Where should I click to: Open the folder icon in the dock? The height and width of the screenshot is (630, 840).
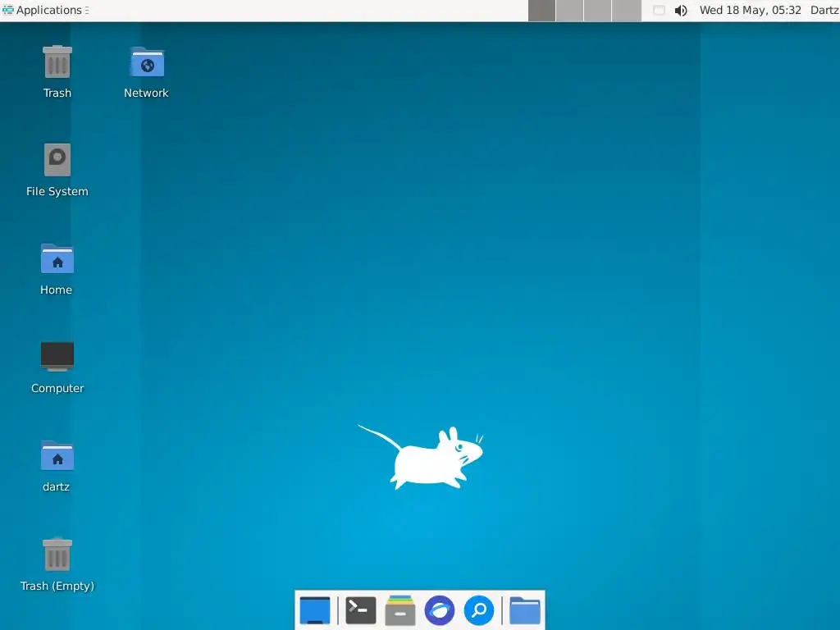coord(525,610)
